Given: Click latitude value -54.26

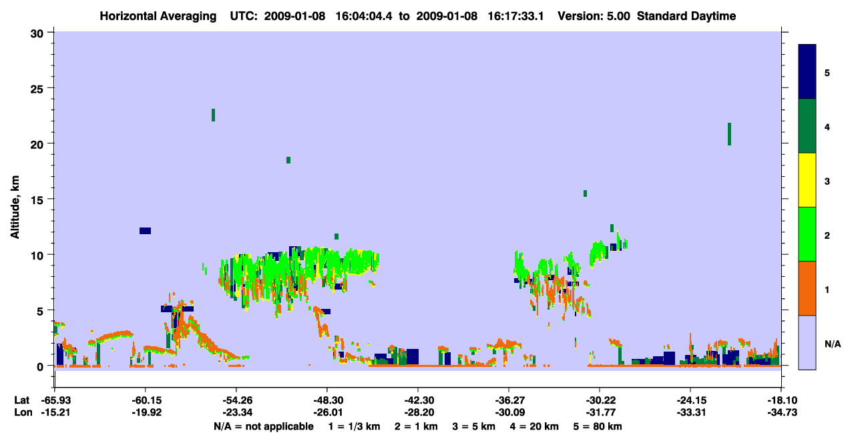Looking at the screenshot, I should 236,400.
